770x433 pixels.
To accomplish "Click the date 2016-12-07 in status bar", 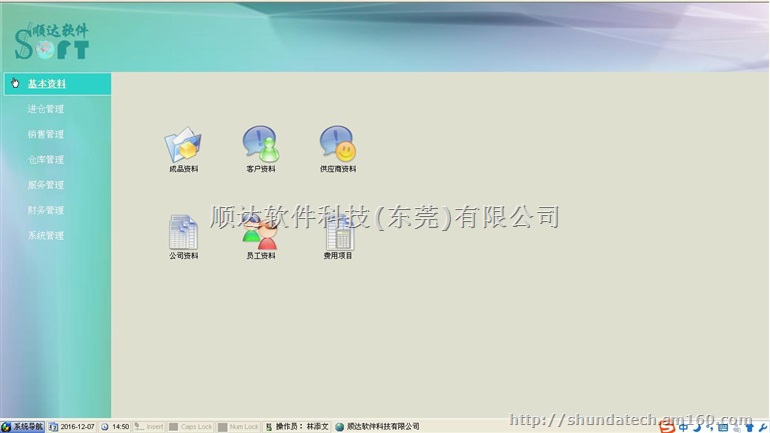I will pyautogui.click(x=72, y=427).
